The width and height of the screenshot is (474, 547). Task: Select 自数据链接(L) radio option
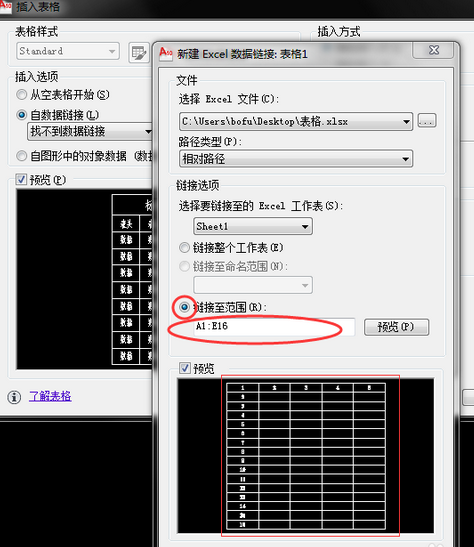[22, 115]
